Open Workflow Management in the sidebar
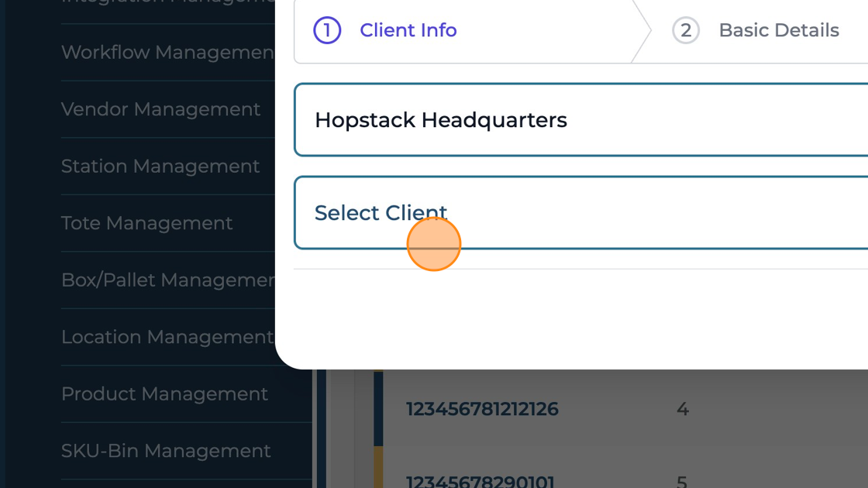 point(167,53)
